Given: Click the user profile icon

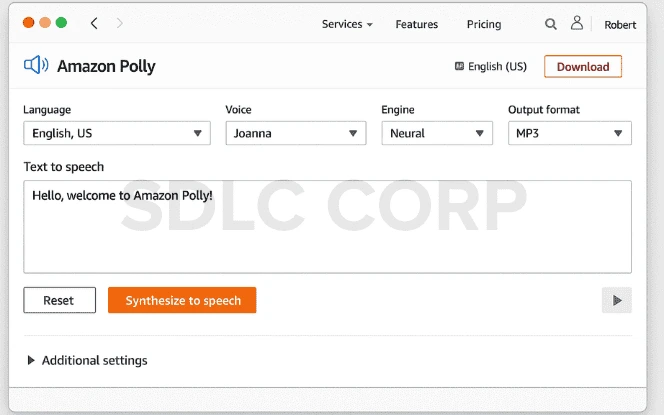Looking at the screenshot, I should (576, 23).
